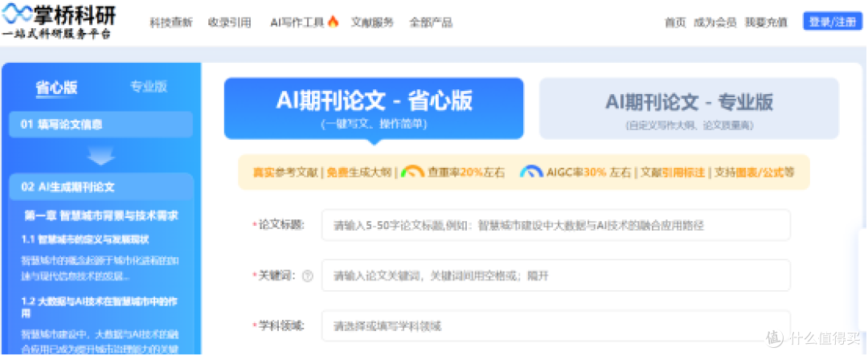
Task: Select the AI期刊论文 - 专业版 card
Action: (x=689, y=108)
